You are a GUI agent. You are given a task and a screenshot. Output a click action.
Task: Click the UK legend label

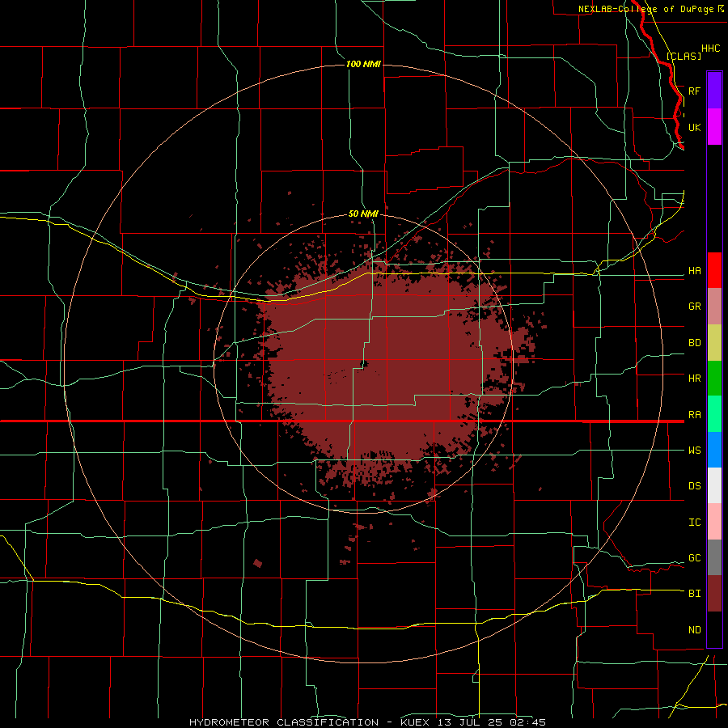click(694, 127)
